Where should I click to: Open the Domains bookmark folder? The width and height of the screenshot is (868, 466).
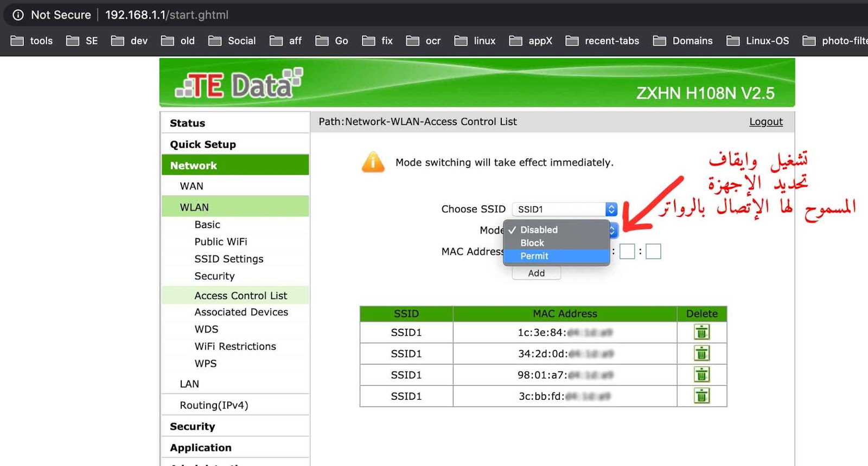coord(683,41)
